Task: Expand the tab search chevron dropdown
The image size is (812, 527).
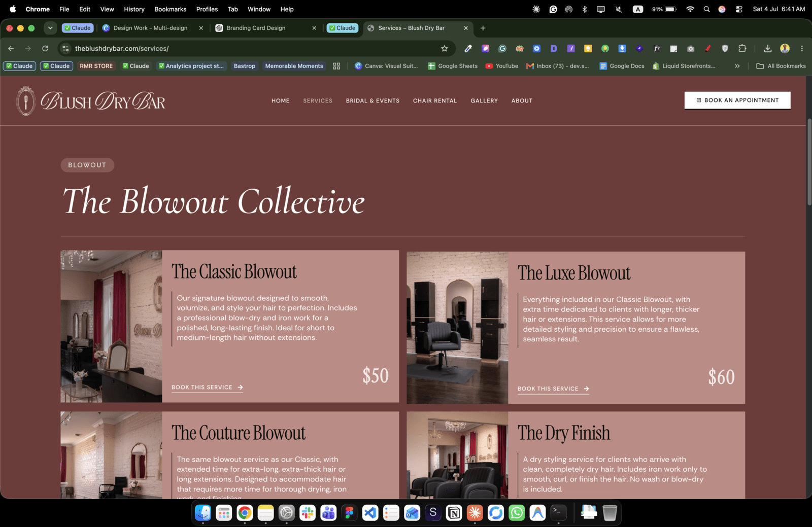Action: click(50, 28)
